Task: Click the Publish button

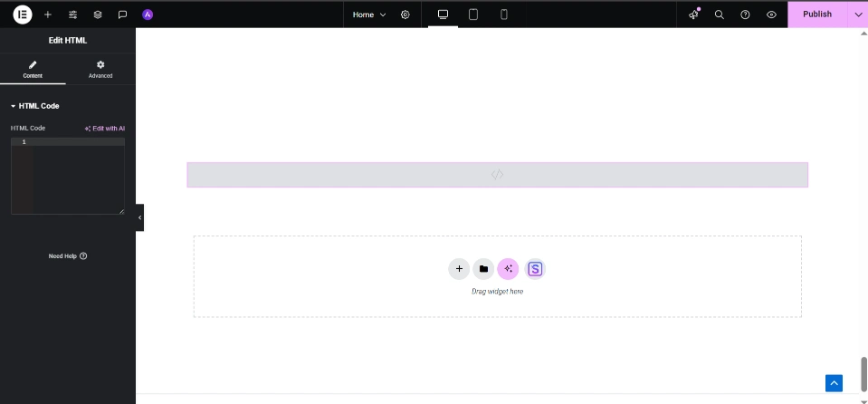Action: click(x=817, y=14)
